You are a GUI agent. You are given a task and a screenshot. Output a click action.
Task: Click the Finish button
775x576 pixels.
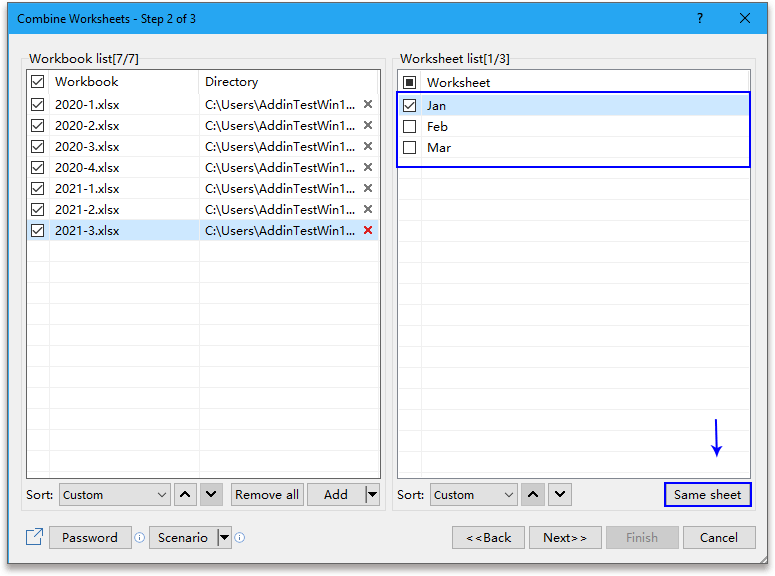pos(642,537)
